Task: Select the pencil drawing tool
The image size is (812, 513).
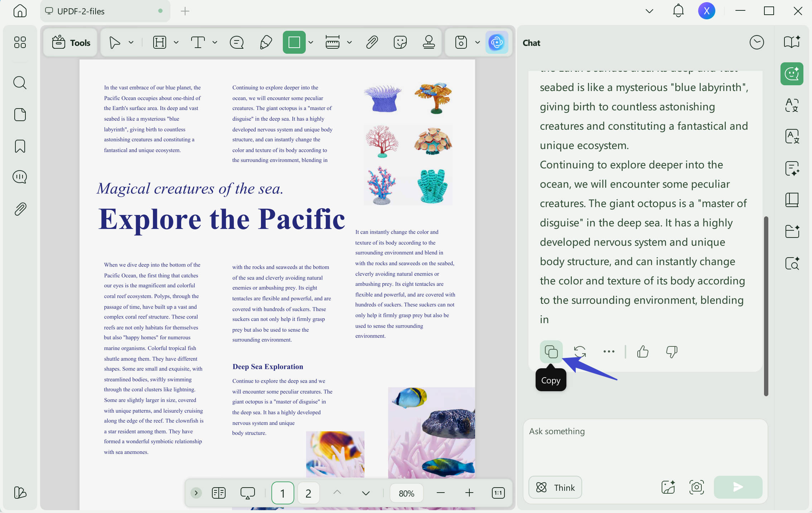Action: click(x=266, y=42)
